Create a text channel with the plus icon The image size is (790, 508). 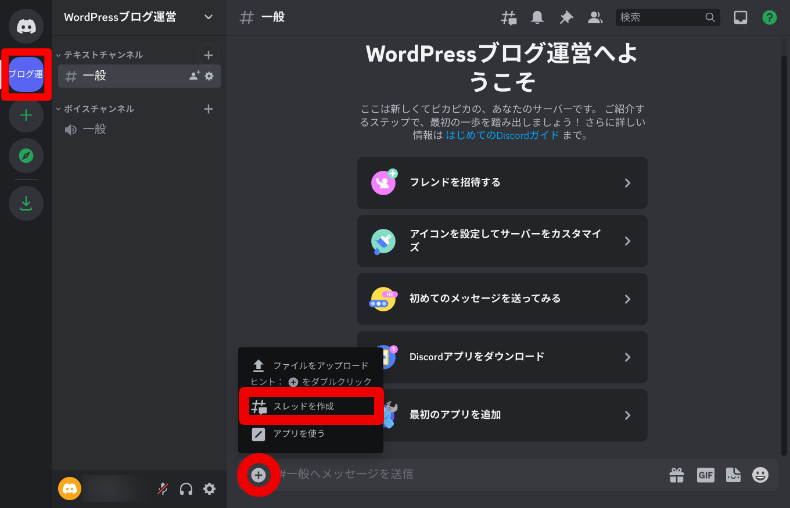click(x=209, y=55)
